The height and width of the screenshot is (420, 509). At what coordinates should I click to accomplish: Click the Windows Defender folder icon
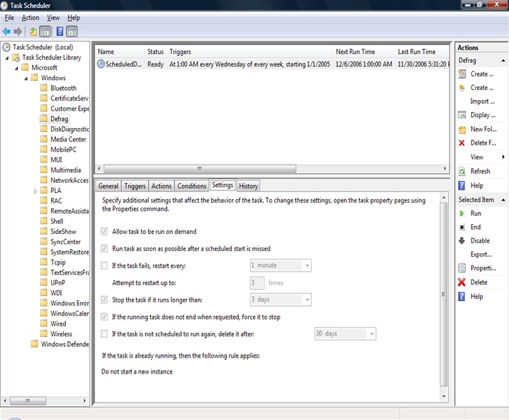click(x=35, y=344)
